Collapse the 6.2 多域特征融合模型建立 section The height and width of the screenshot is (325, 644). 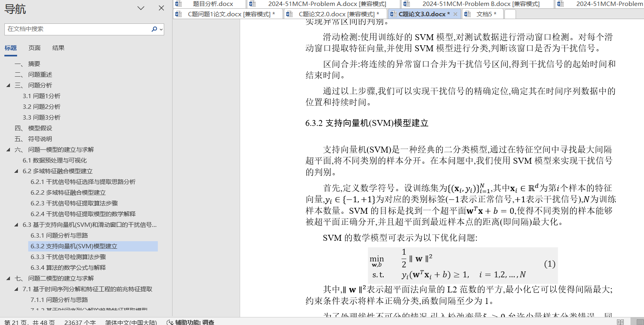[16, 171]
